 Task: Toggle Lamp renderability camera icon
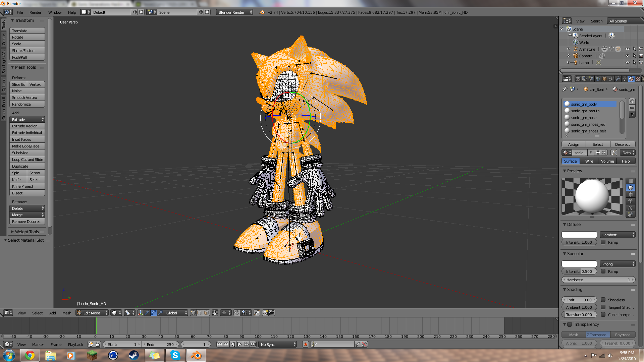pyautogui.click(x=641, y=62)
